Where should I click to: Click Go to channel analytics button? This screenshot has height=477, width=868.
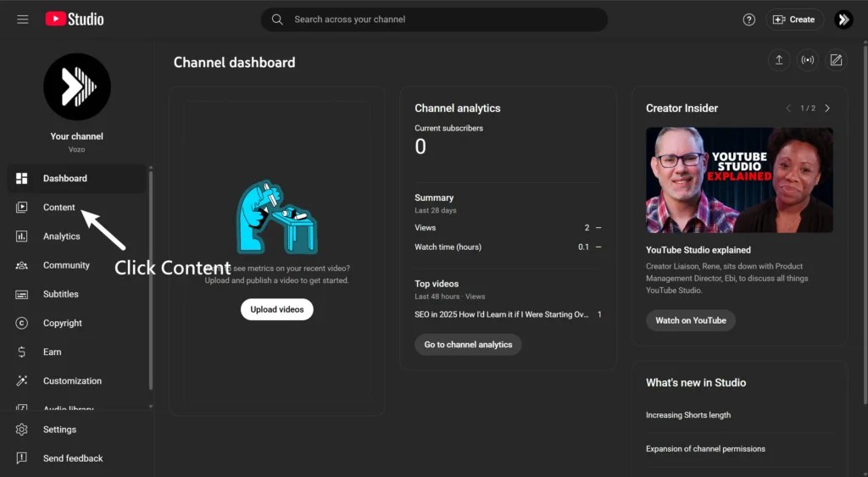pyautogui.click(x=468, y=344)
